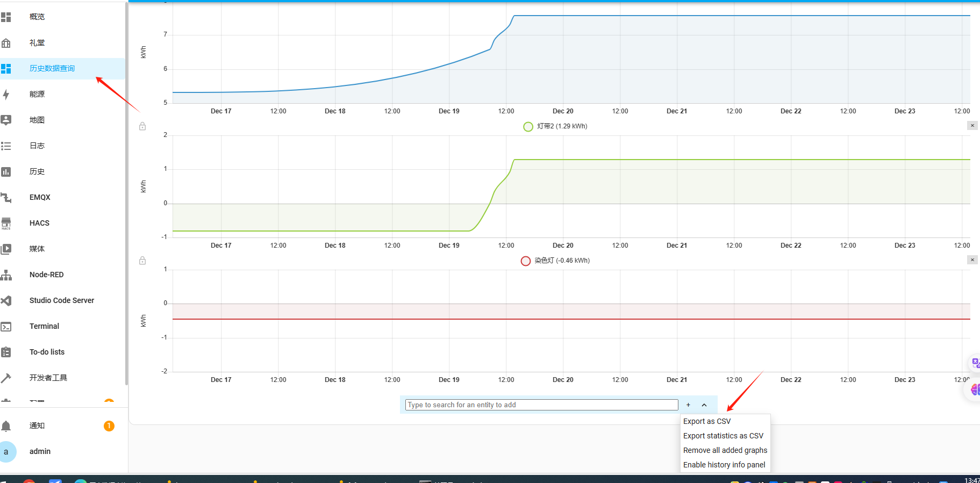
Task: Open the HACS store icon
Action: pyautogui.click(x=6, y=224)
